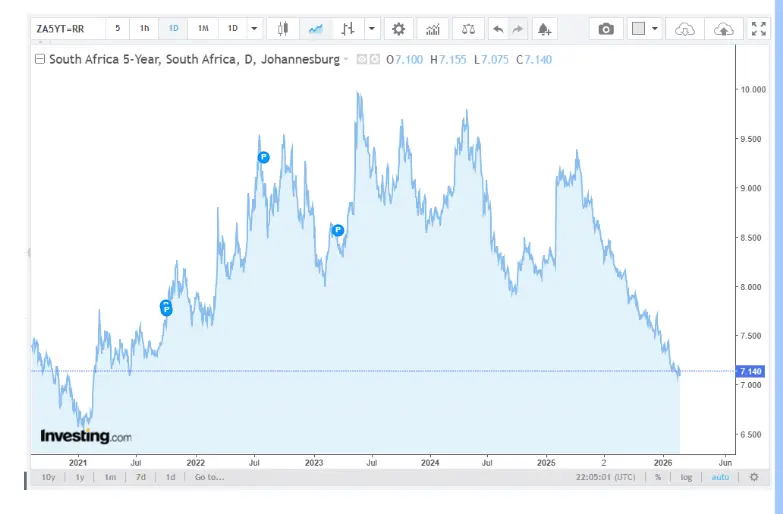Open chart style dropdown arrow after bars
The height and width of the screenshot is (514, 783).
(372, 28)
